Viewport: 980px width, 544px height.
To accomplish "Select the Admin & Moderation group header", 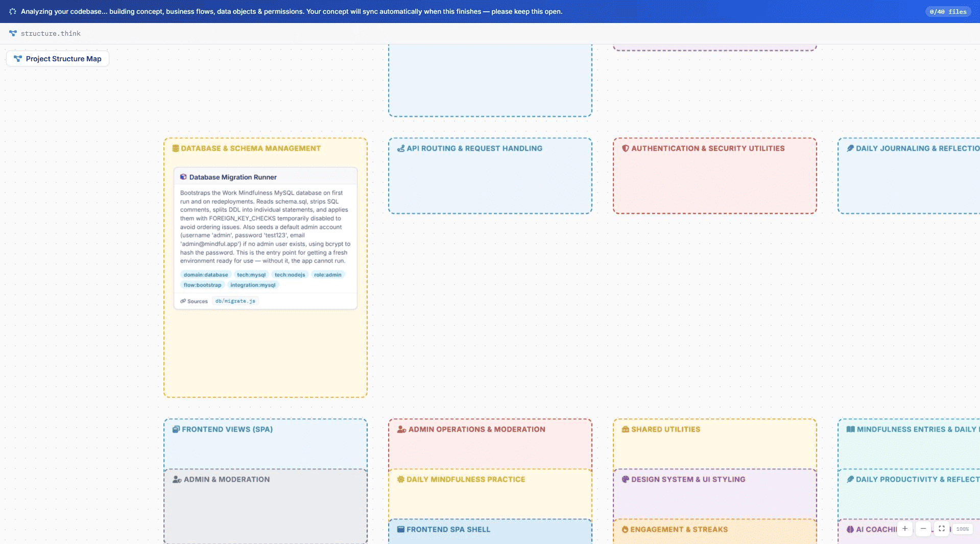I will coord(227,479).
